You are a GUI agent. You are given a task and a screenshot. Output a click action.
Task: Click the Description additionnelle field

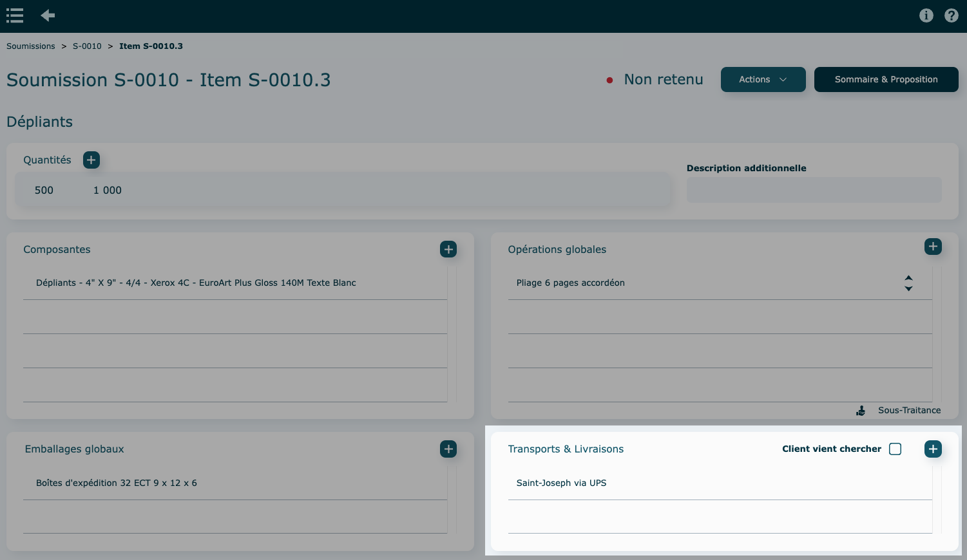tap(814, 191)
